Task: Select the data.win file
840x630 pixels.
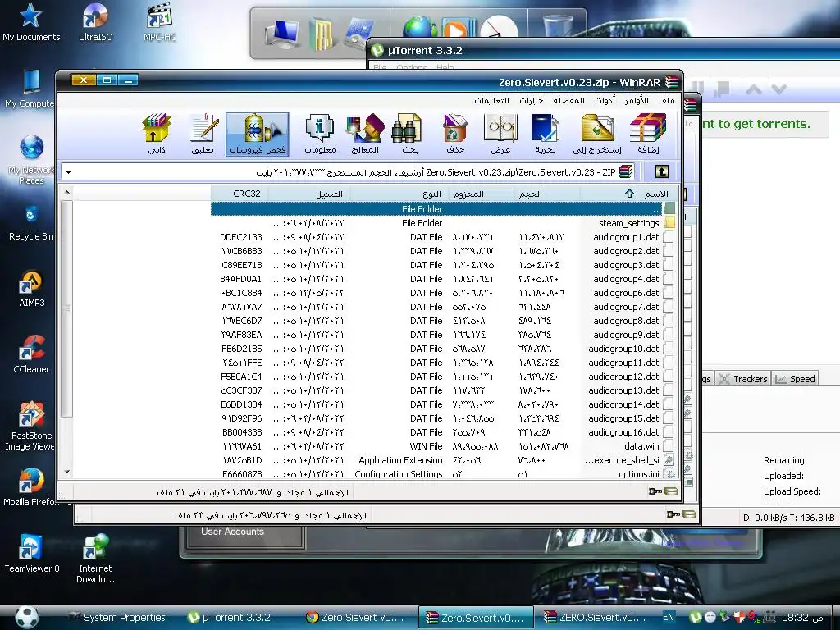Action: [443, 445]
